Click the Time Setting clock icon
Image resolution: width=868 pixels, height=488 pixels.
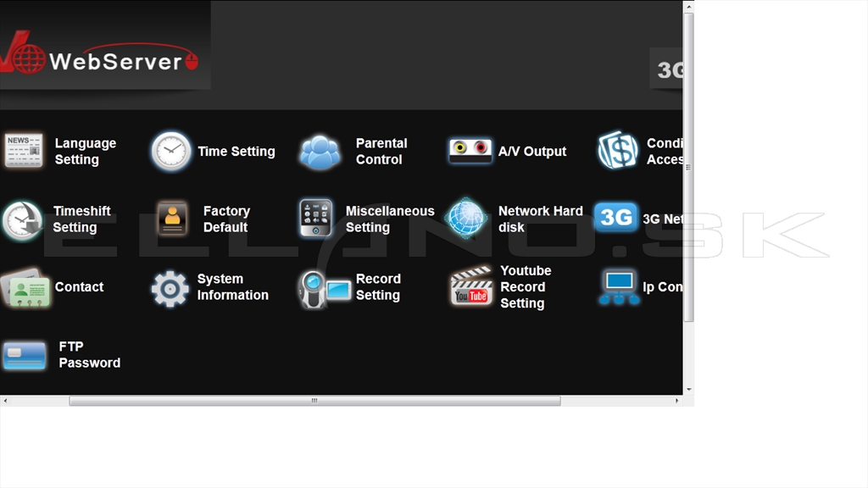171,151
